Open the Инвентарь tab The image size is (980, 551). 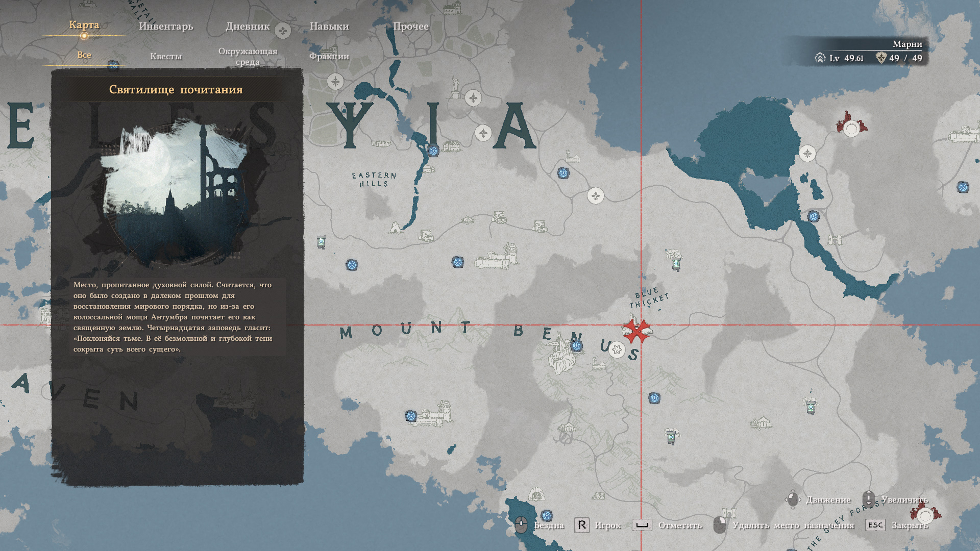[x=166, y=26]
